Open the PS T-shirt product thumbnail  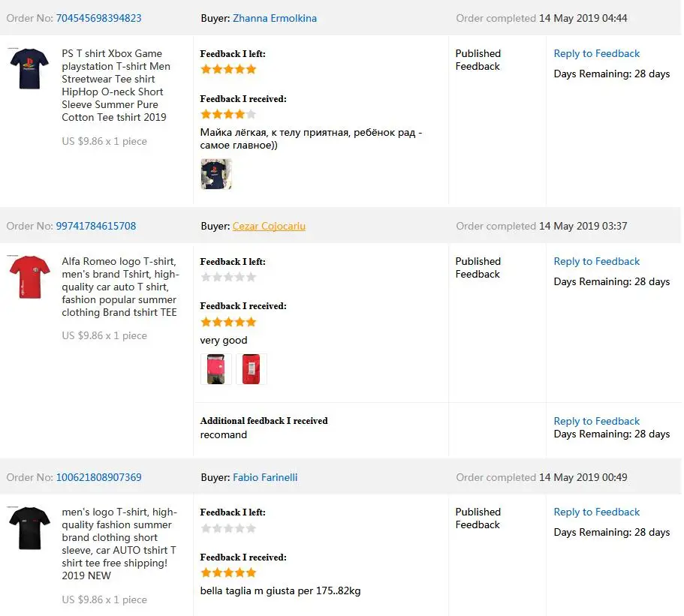click(x=29, y=69)
